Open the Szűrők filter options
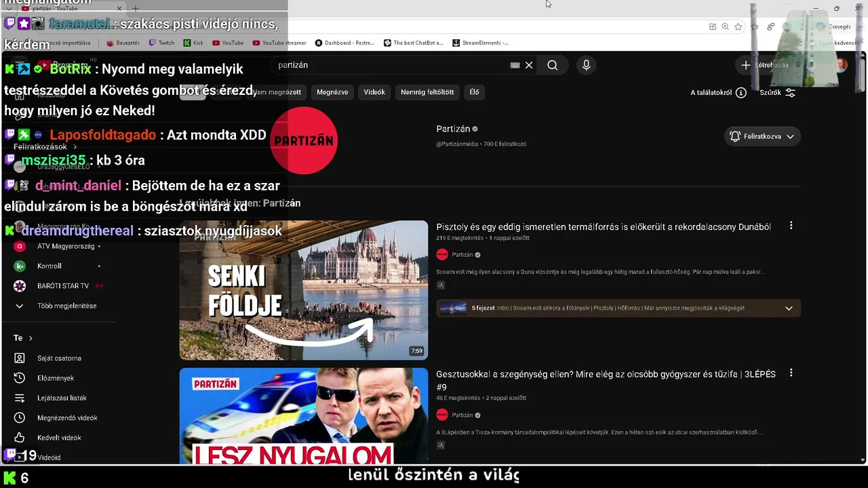Image resolution: width=868 pixels, height=488 pixels. [x=778, y=93]
